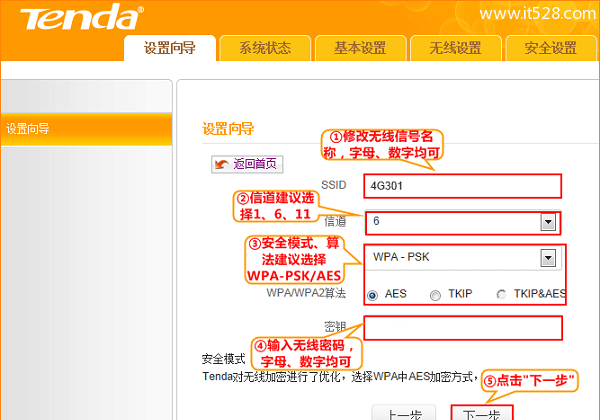600x420 pixels.
Task: Click the 上一步 button
Action: click(404, 413)
